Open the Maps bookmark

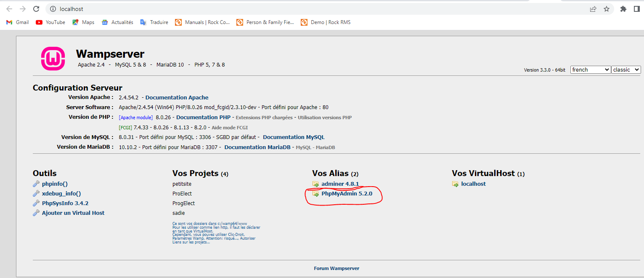click(83, 22)
